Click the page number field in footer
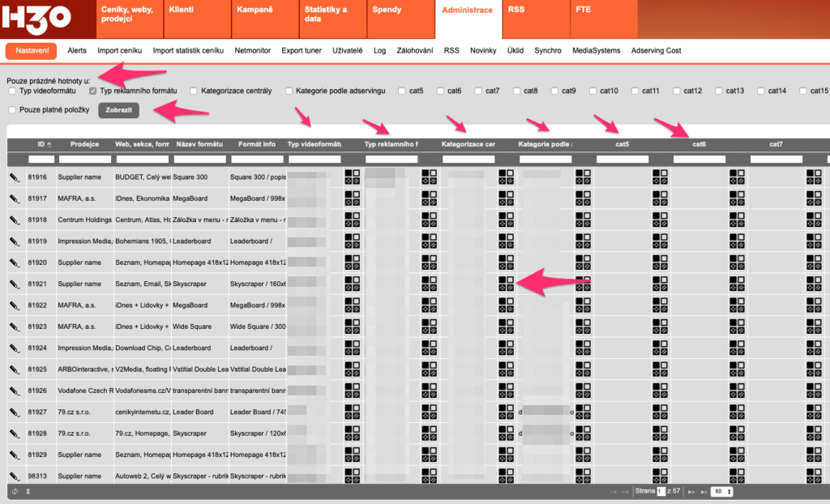Image resolution: width=830 pixels, height=504 pixels. 661,492
